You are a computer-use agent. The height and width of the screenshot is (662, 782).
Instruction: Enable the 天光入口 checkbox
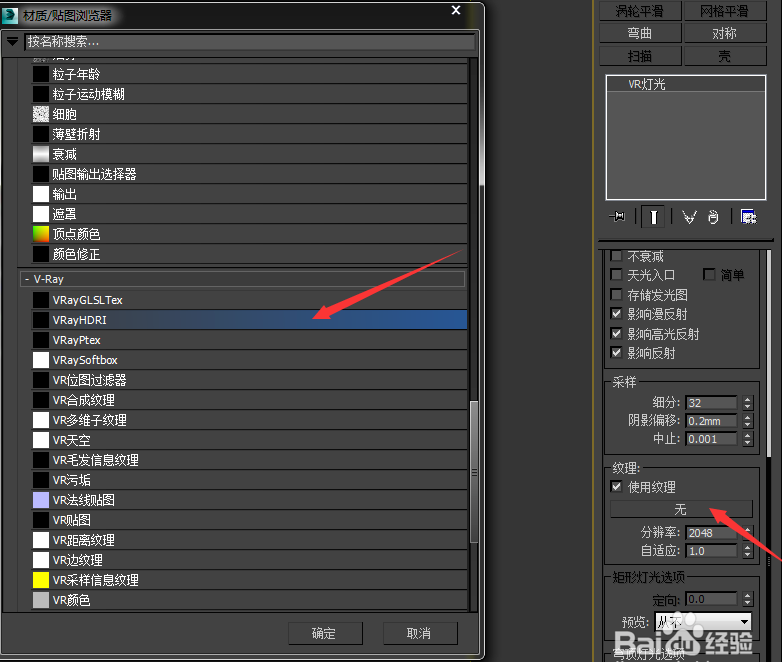pos(616,274)
